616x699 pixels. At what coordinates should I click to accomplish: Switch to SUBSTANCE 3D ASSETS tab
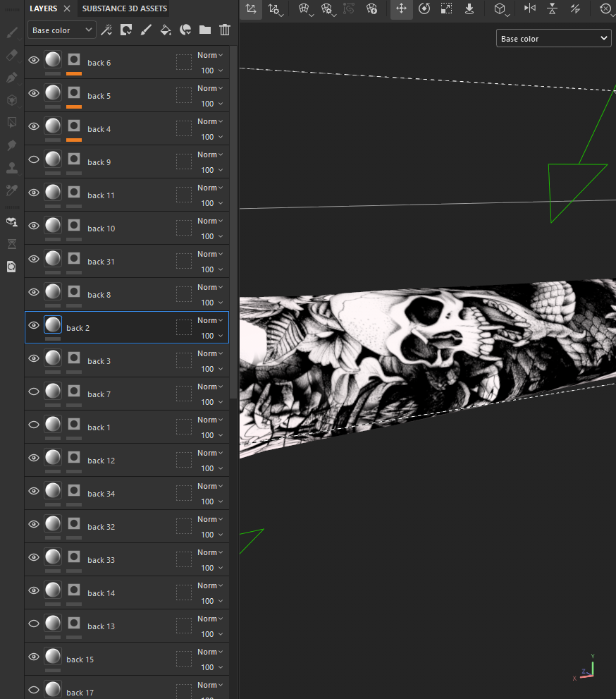tap(124, 8)
